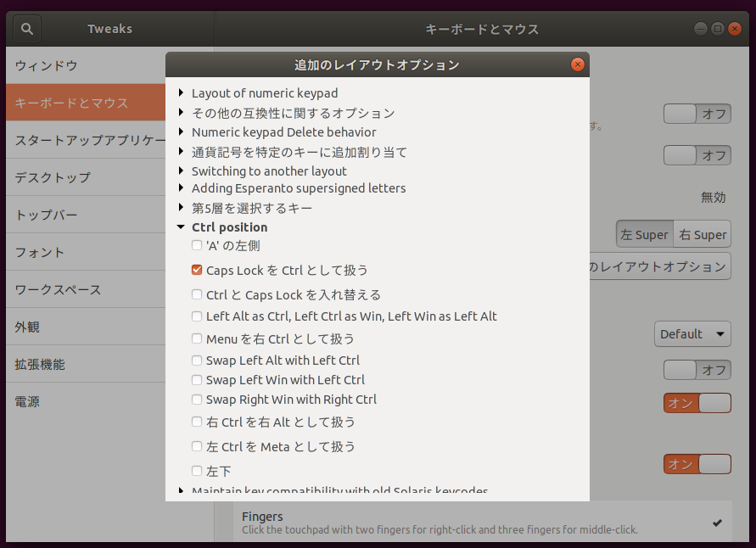Expand Adding Esperanto supersigned letters
This screenshot has height=548, width=756.
tap(182, 188)
